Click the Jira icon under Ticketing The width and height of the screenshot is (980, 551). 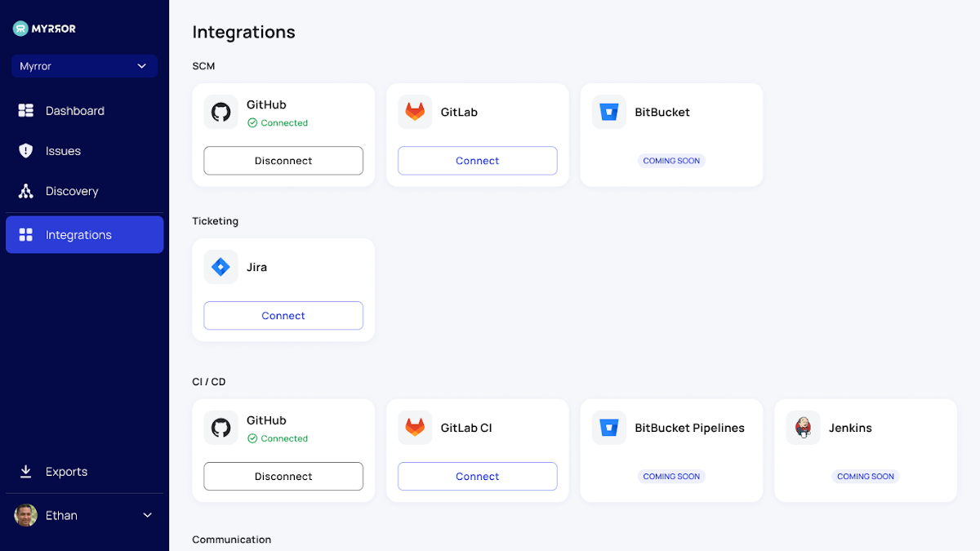220,267
